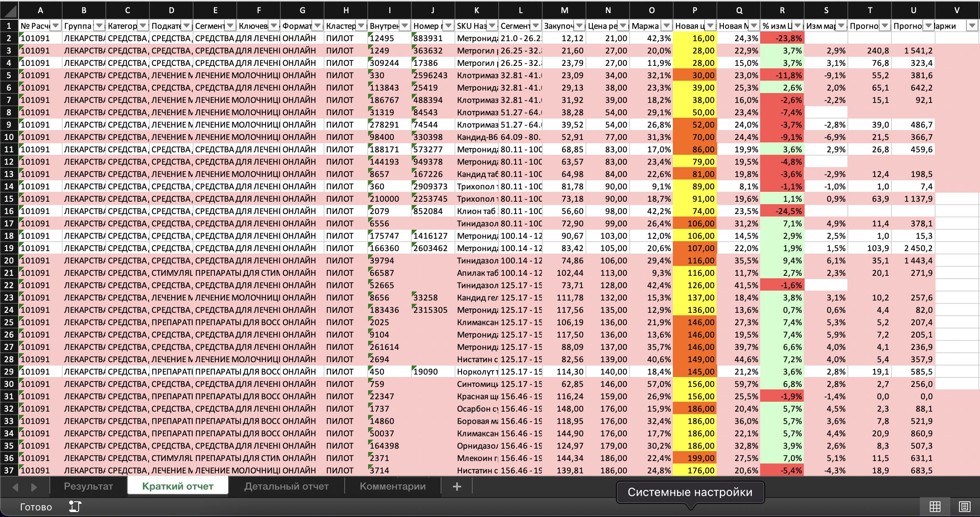Switch to the Детальный отчет sheet tab

[286, 487]
